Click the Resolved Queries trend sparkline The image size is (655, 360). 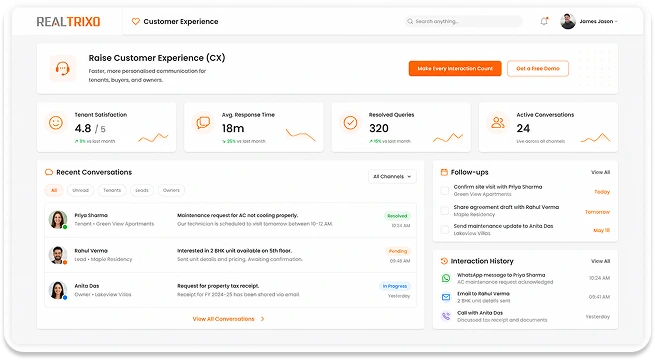(448, 137)
